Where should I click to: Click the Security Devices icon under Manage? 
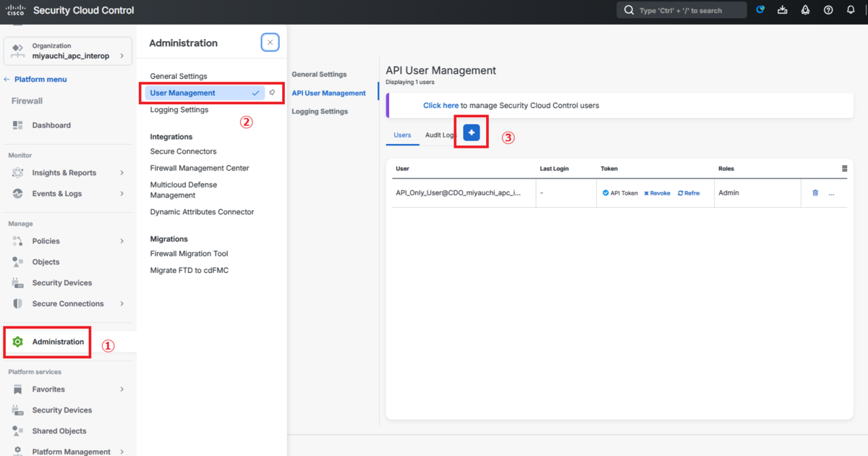click(x=18, y=283)
